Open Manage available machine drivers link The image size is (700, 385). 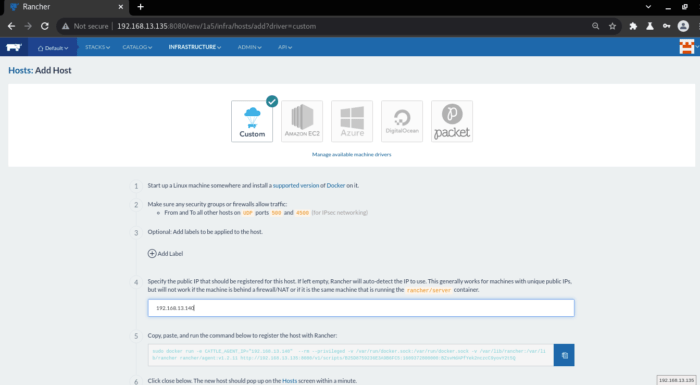coord(351,155)
